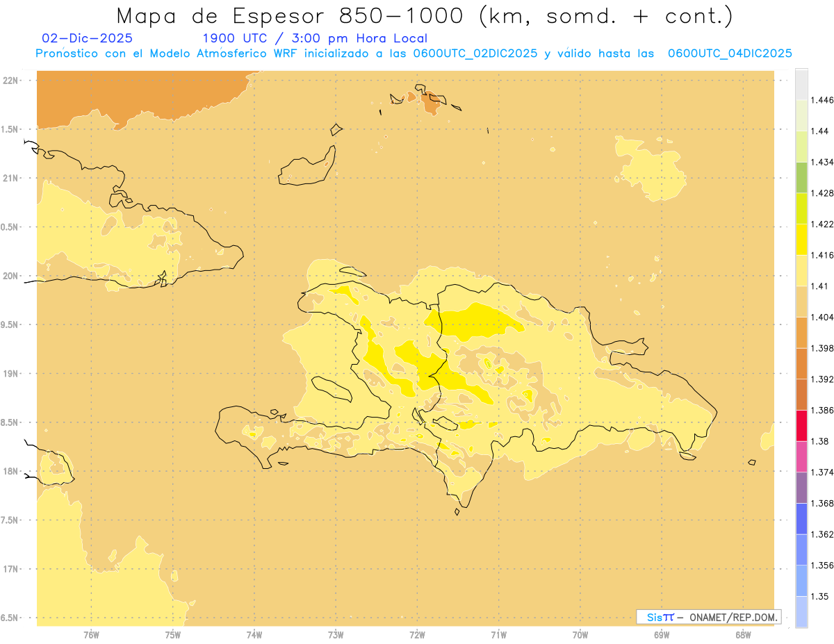Click the colorbar value '1.368'
Viewport: 834px width, 644px height.
[x=821, y=503]
